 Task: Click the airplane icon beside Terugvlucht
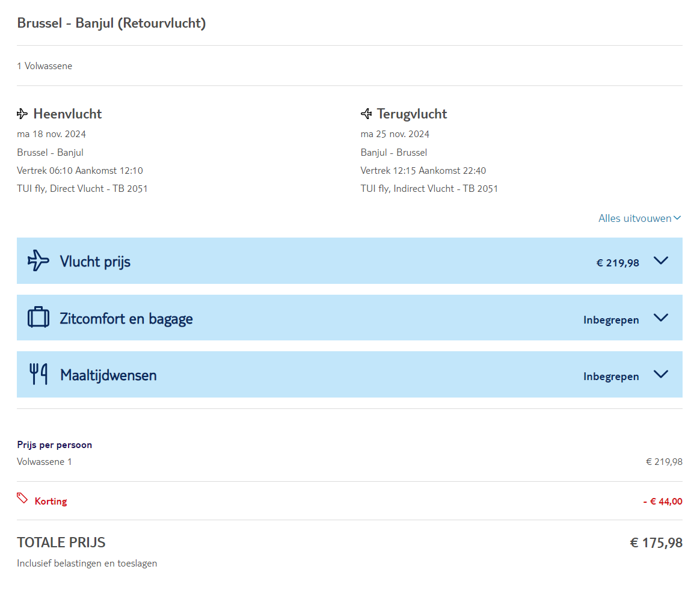(x=366, y=114)
